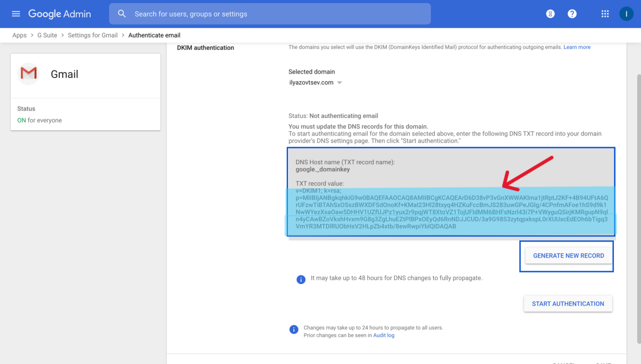Expand the ilyazovtsev.com domain dropdown
641x364 pixels.
(315, 83)
